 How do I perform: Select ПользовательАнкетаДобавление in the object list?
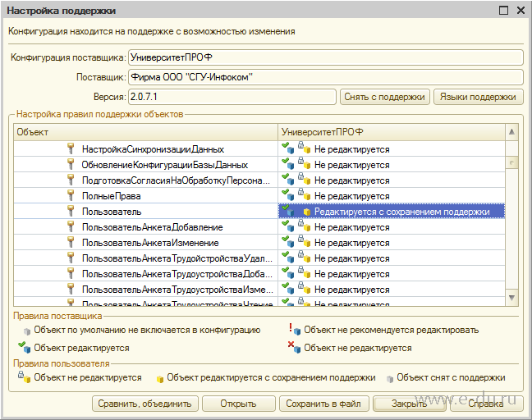tap(140, 227)
